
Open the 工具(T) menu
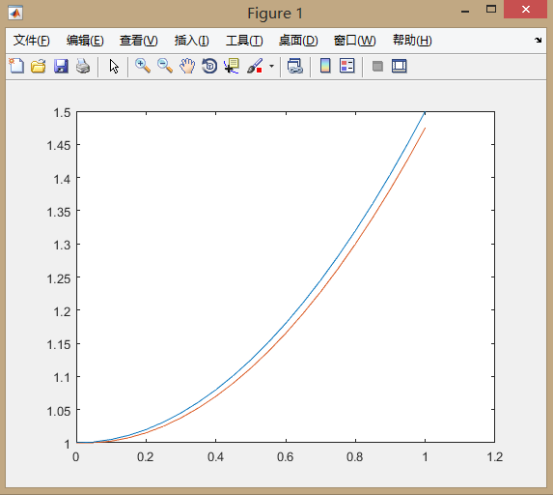pos(244,41)
